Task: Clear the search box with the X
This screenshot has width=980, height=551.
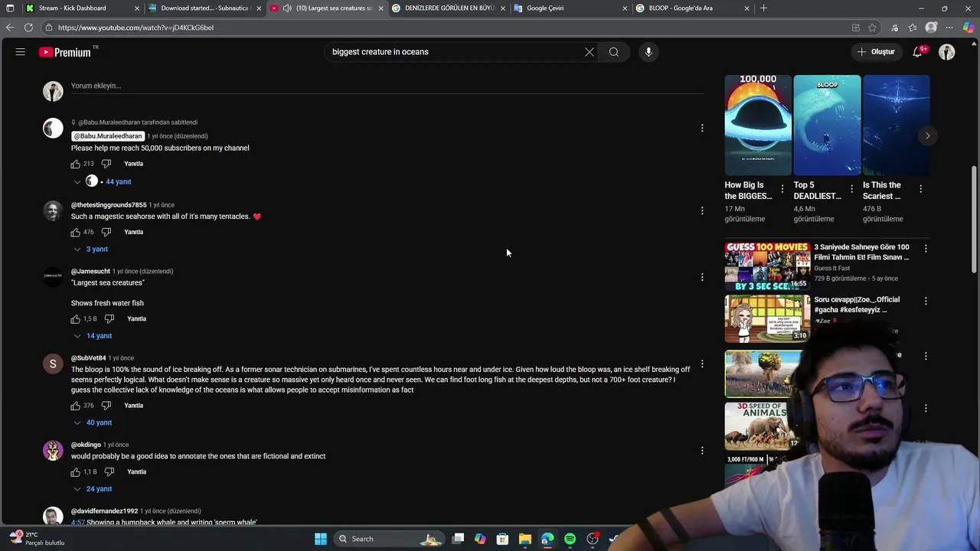Action: coord(590,52)
